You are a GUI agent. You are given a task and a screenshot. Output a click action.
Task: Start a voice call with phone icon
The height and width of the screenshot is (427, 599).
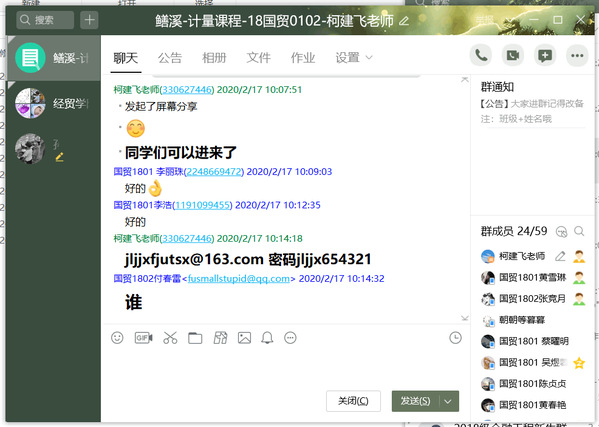(481, 56)
